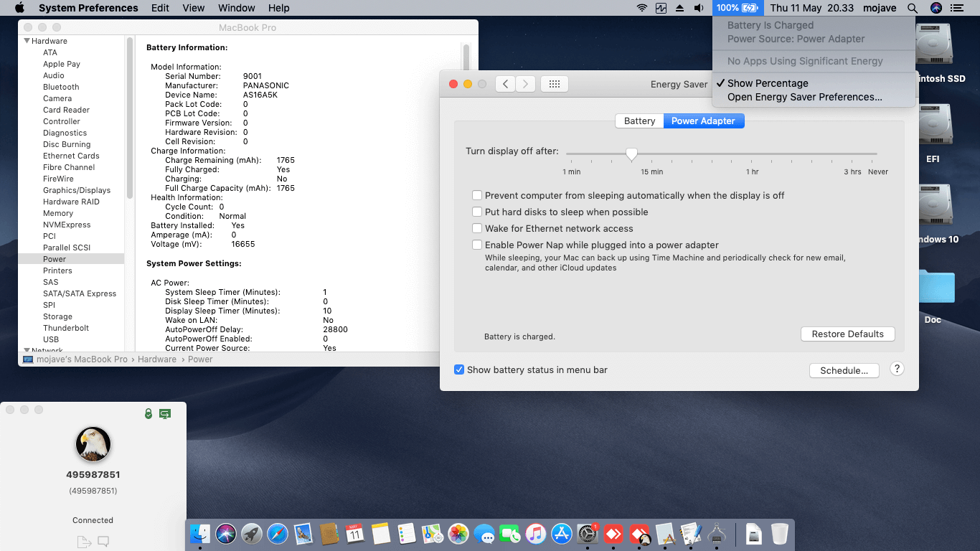Switch to the Battery tab
The height and width of the screenshot is (551, 980).
pyautogui.click(x=639, y=121)
